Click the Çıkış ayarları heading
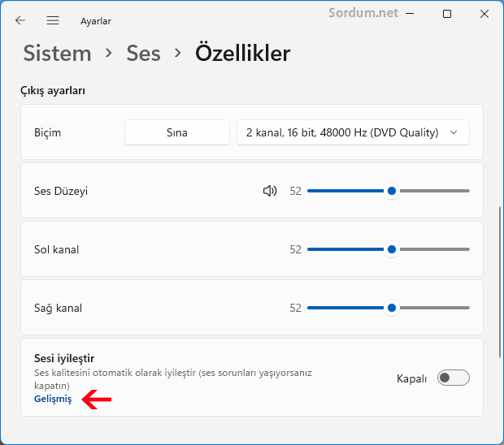 53,91
